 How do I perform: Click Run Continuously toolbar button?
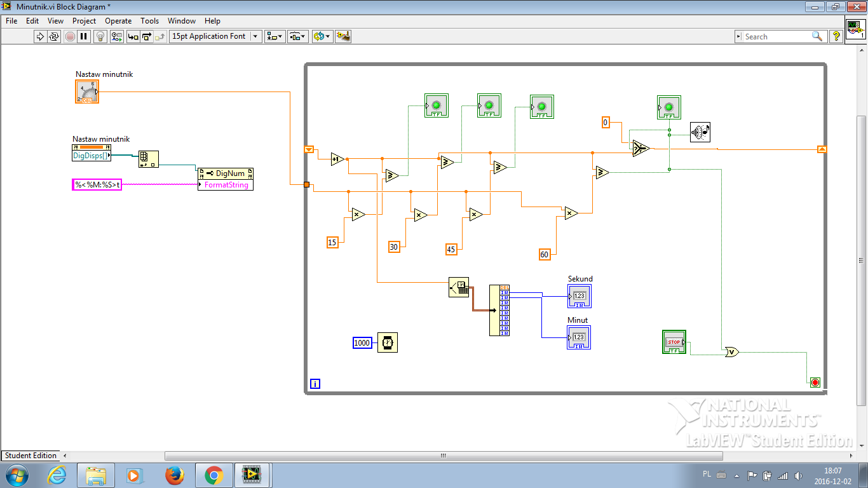tap(54, 36)
